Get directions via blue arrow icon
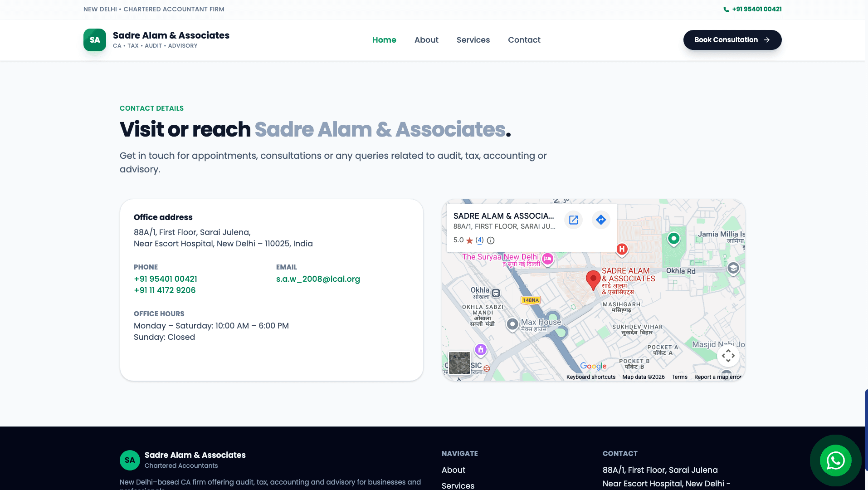Viewport: 868px width, 490px height. point(601,220)
